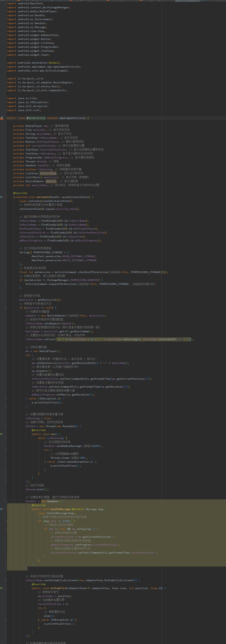Click the pbMusicProgress field declaration
The width and height of the screenshot is (226, 644).
[41, 158]
